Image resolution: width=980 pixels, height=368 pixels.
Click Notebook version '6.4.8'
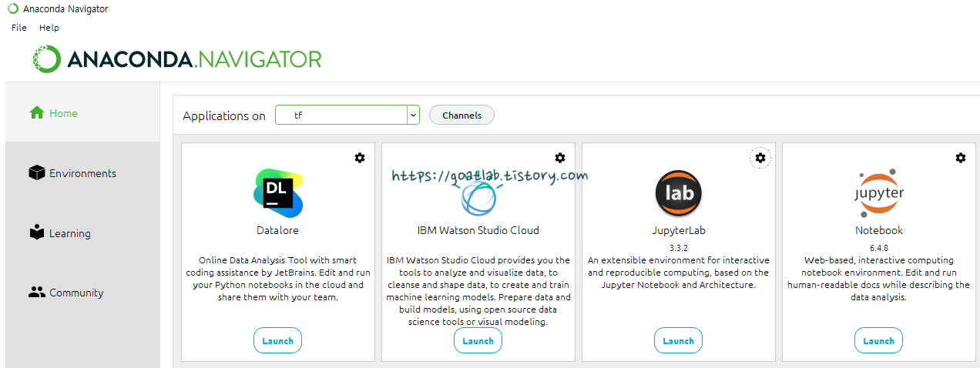click(x=879, y=248)
